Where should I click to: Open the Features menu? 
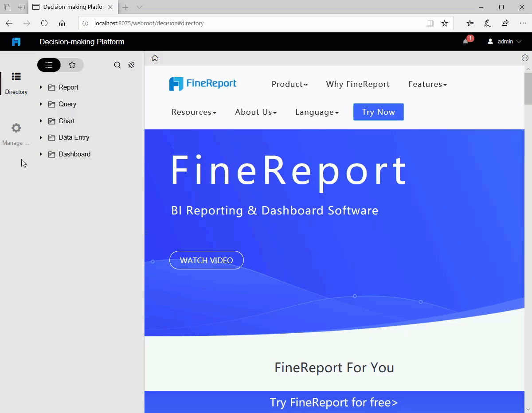pos(426,84)
